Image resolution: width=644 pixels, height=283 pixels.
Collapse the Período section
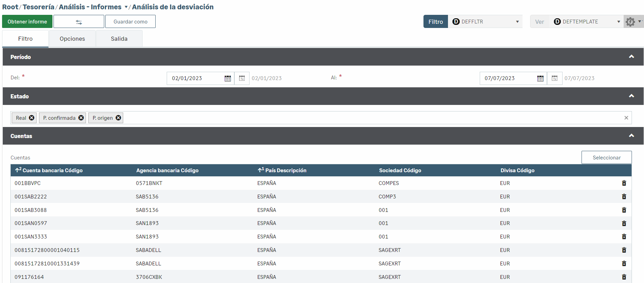click(631, 57)
